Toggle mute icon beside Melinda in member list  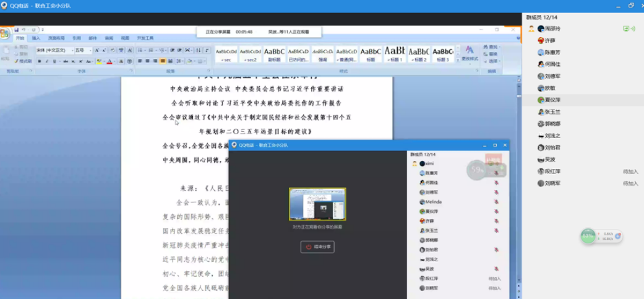[496, 202]
